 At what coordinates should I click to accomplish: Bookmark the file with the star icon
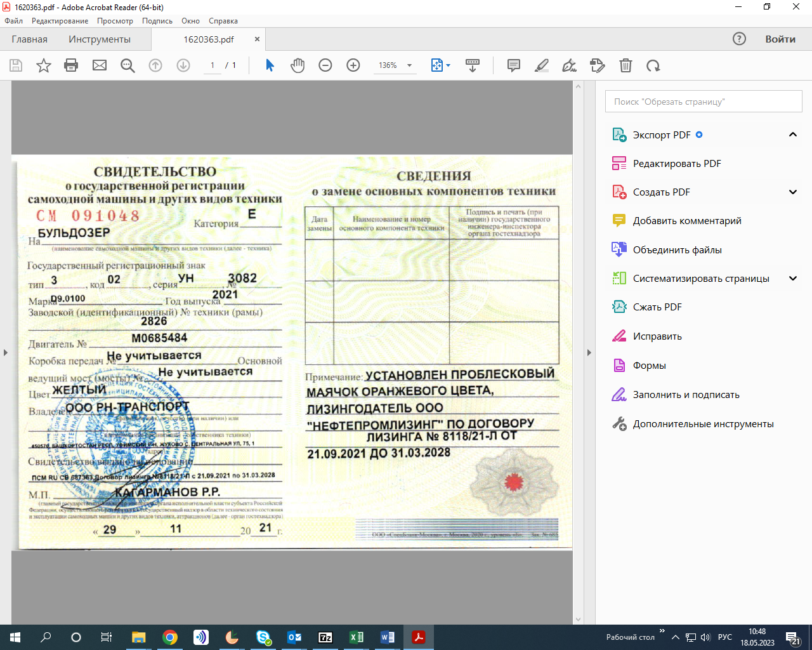pyautogui.click(x=44, y=65)
